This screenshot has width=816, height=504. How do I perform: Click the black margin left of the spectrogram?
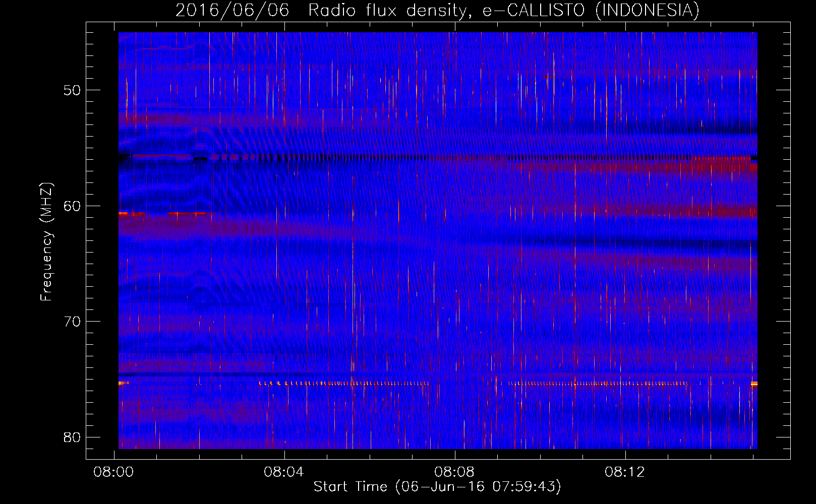click(102, 240)
